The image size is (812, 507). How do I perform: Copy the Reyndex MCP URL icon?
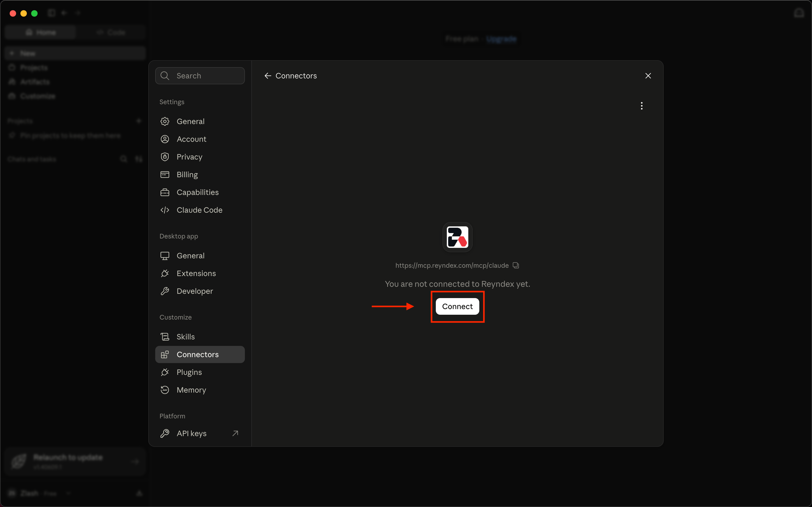coord(516,265)
